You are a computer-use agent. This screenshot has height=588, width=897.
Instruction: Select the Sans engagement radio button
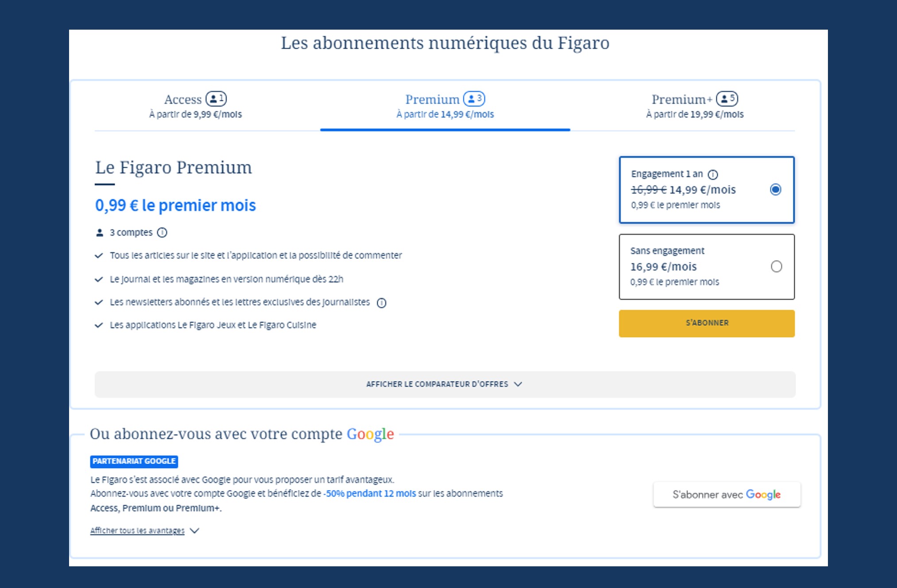[x=776, y=266]
